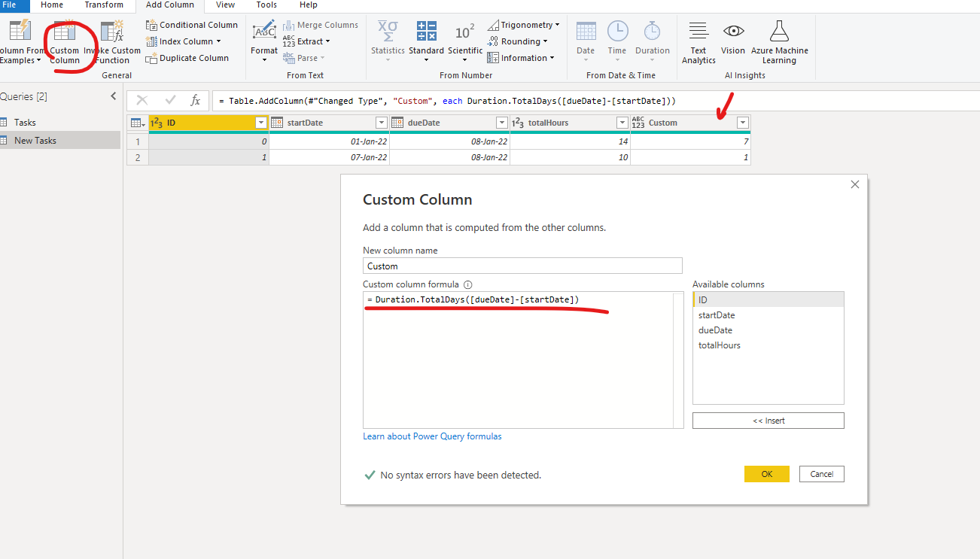
Task: Click the Insert column button
Action: pos(768,421)
